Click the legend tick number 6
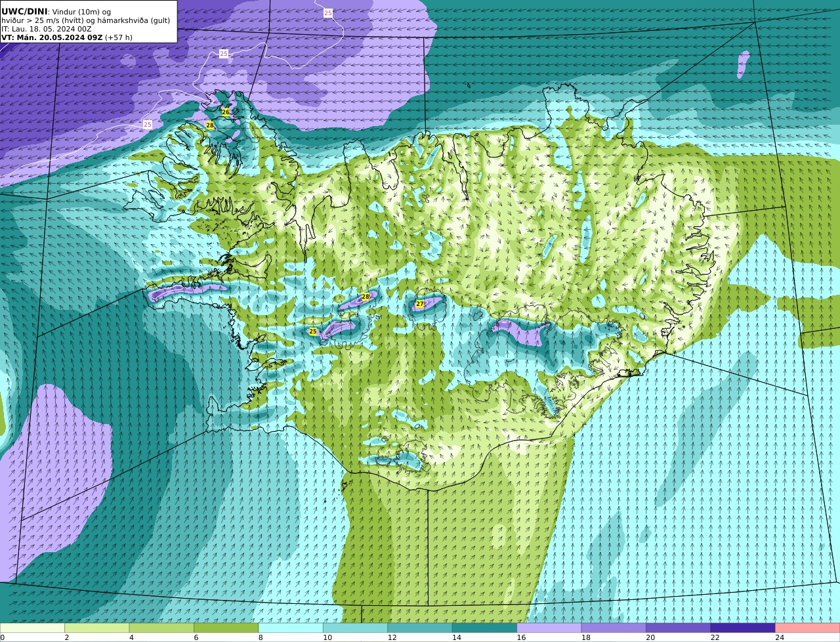This screenshot has width=840, height=642. [196, 637]
